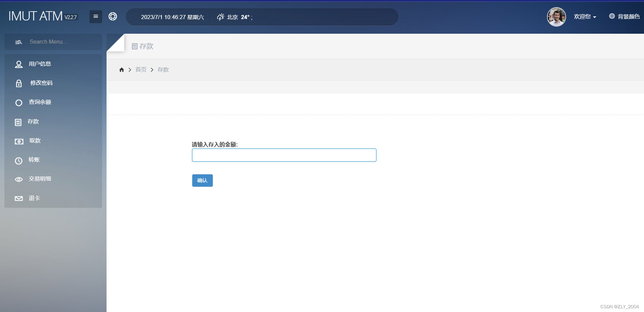This screenshot has width=644, height=312.
Task: Open 查询余额 via its circle icon
Action: pyautogui.click(x=19, y=103)
